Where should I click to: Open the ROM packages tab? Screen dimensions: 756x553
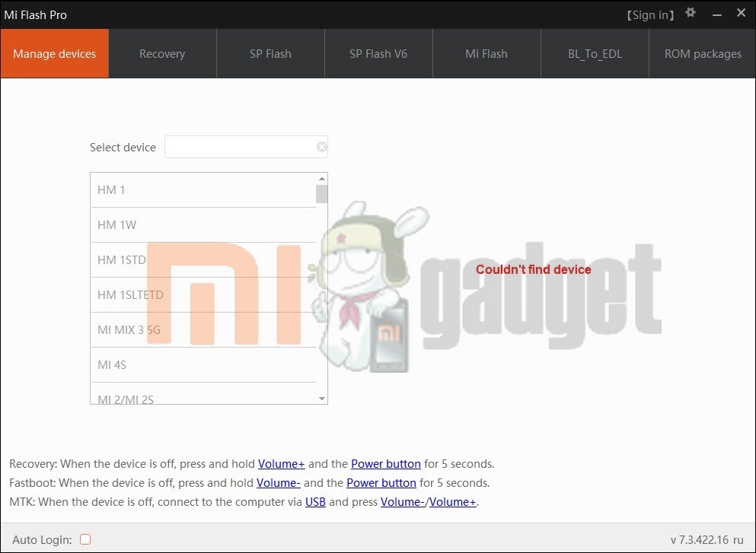pos(703,53)
